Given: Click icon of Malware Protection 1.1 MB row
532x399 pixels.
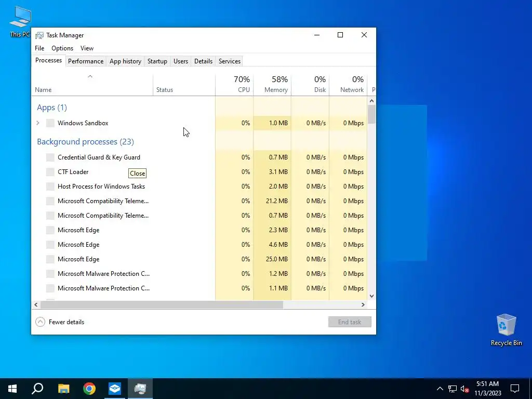Looking at the screenshot, I should point(50,288).
